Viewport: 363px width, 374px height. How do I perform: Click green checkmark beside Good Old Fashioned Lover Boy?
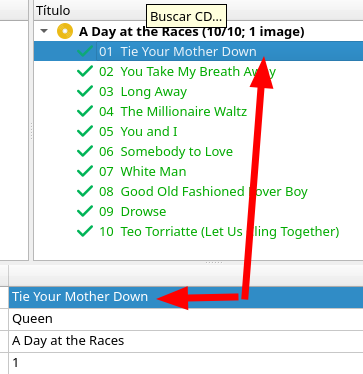coord(85,191)
